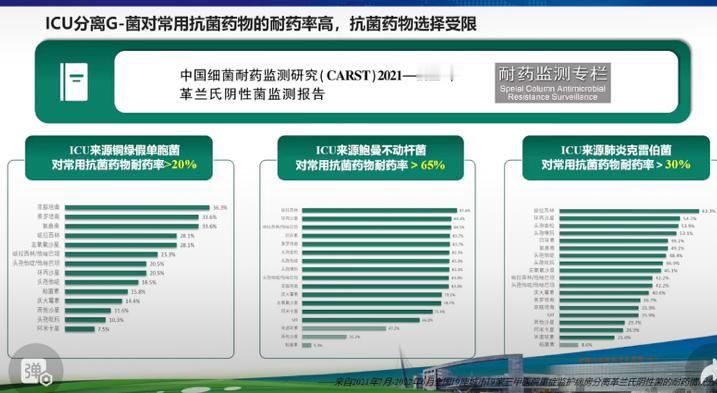Click the ICU来源肺炎克雷伯菌 header box

pyautogui.click(x=616, y=157)
